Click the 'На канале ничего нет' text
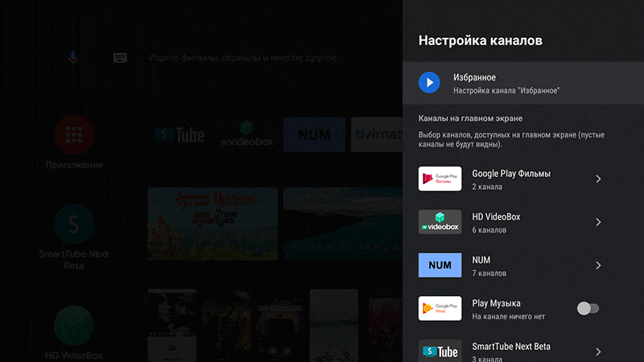The height and width of the screenshot is (362, 644). [x=509, y=316]
